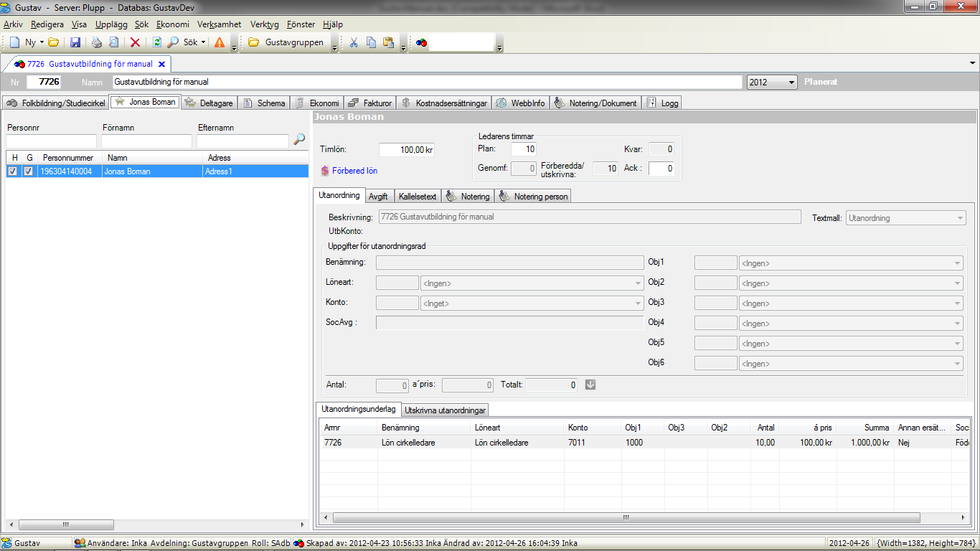Switch to the Schema tab
This screenshot has width=980, height=551.
(x=264, y=103)
